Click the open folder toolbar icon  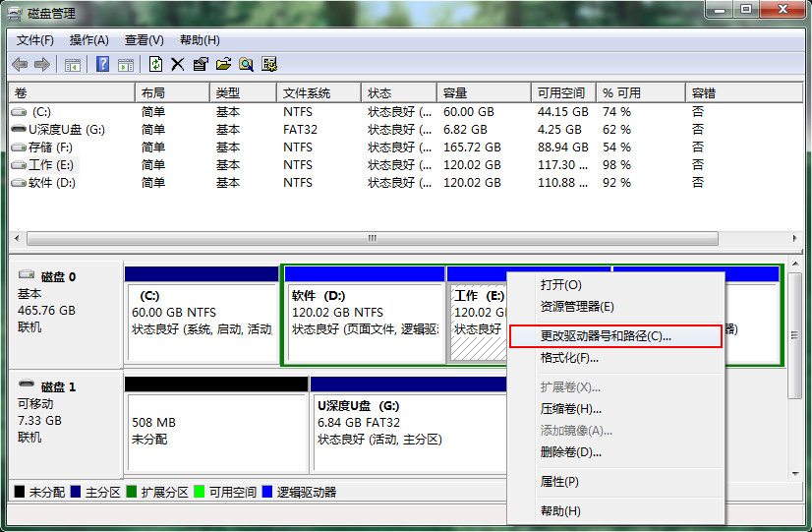click(x=223, y=65)
